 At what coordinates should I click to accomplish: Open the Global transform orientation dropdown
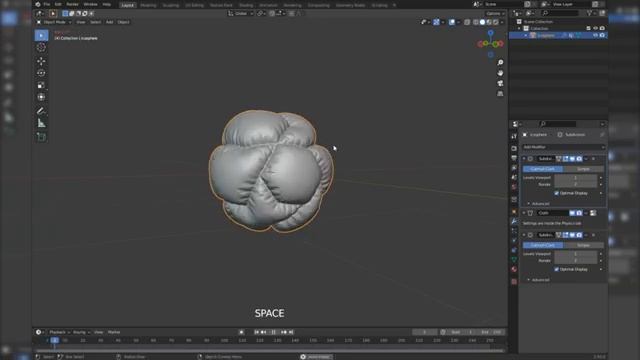(241, 13)
